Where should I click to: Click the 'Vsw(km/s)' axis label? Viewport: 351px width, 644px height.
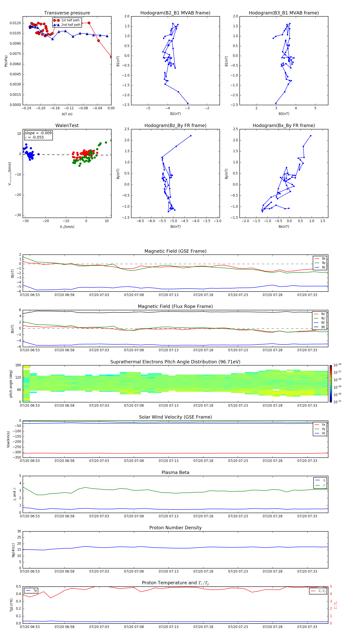pyautogui.click(x=8, y=439)
